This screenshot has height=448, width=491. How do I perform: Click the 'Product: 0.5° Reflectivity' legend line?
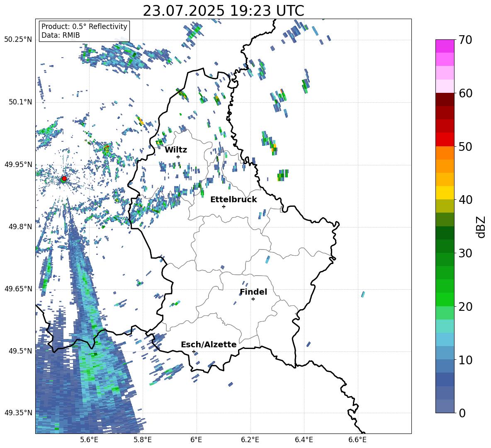click(84, 26)
